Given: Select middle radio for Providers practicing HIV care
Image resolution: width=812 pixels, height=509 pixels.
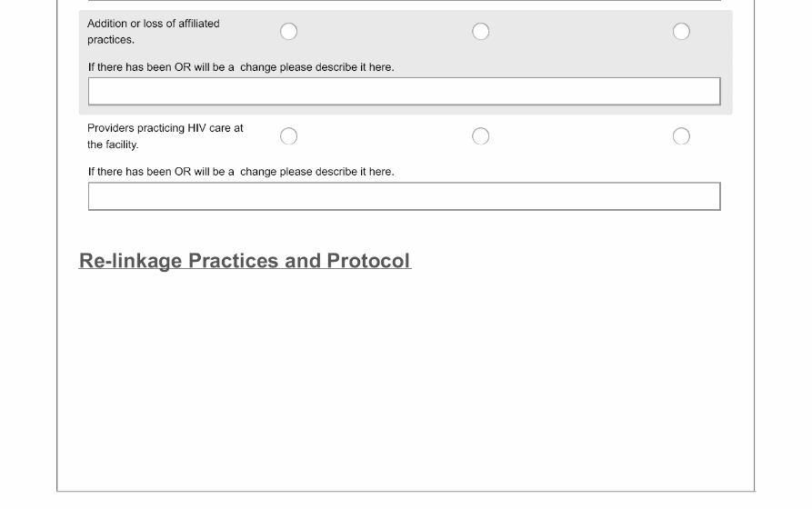Looking at the screenshot, I should (481, 136).
